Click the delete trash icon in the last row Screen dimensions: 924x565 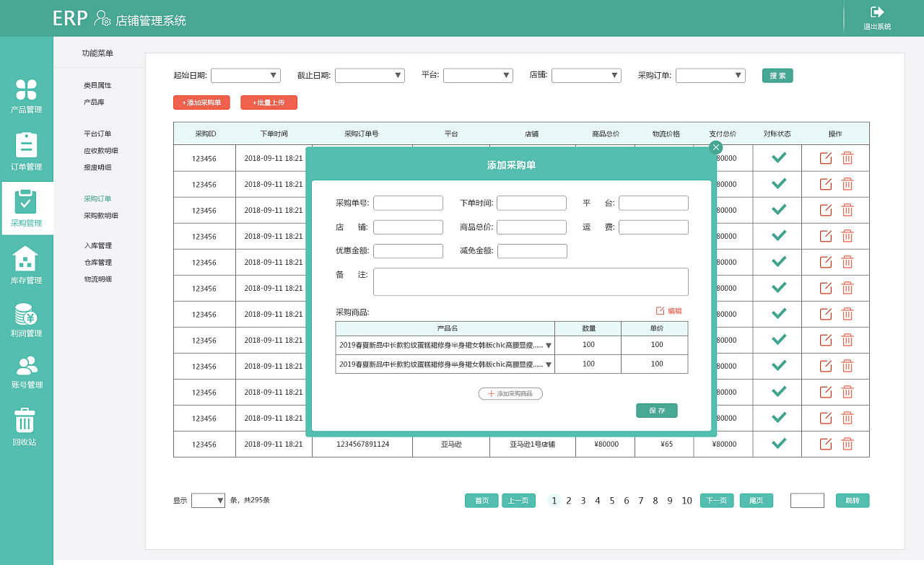click(846, 444)
